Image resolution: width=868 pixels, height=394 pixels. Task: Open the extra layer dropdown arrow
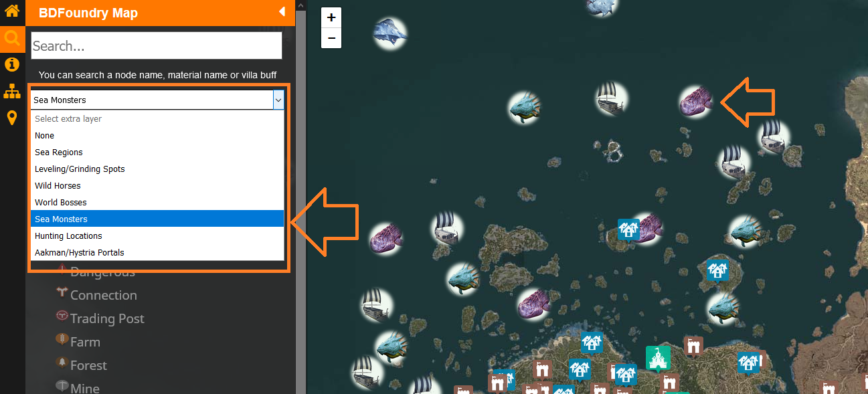(278, 100)
